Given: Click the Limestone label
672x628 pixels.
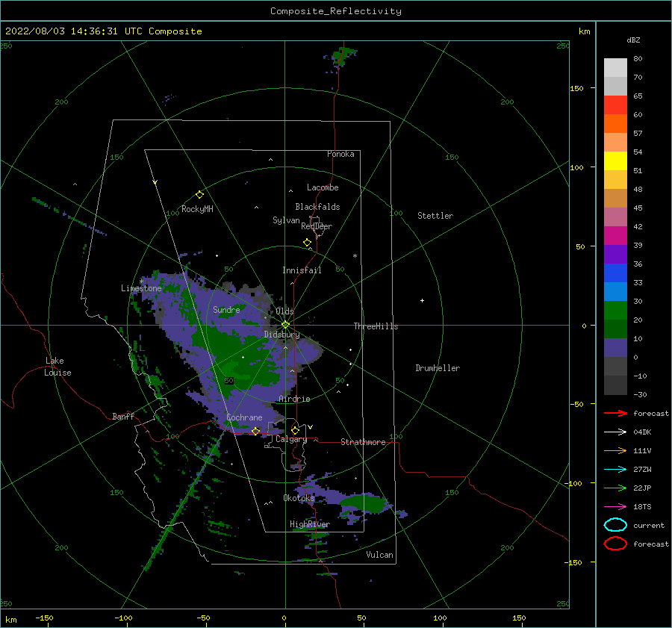Looking at the screenshot, I should 141,288.
